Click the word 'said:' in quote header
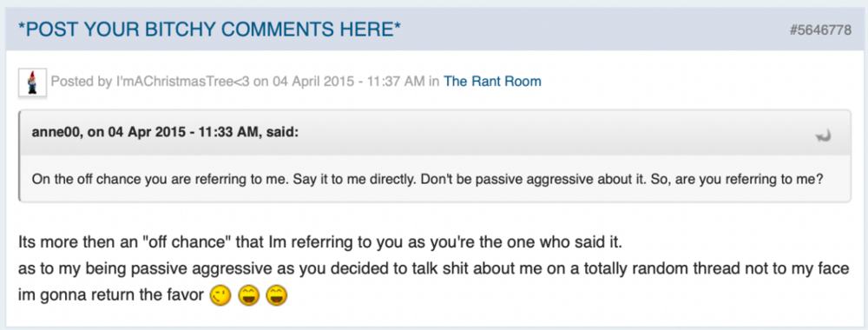The image size is (868, 330). click(282, 133)
